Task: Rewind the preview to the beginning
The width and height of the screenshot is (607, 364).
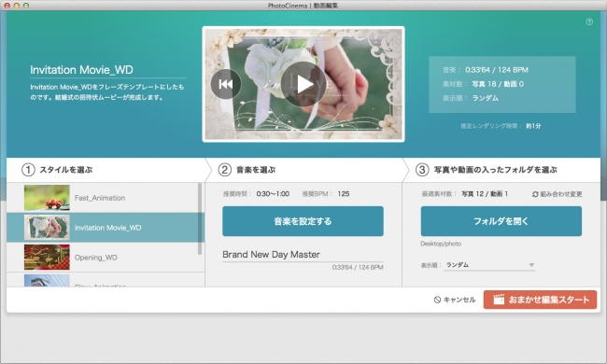Action: [x=226, y=84]
